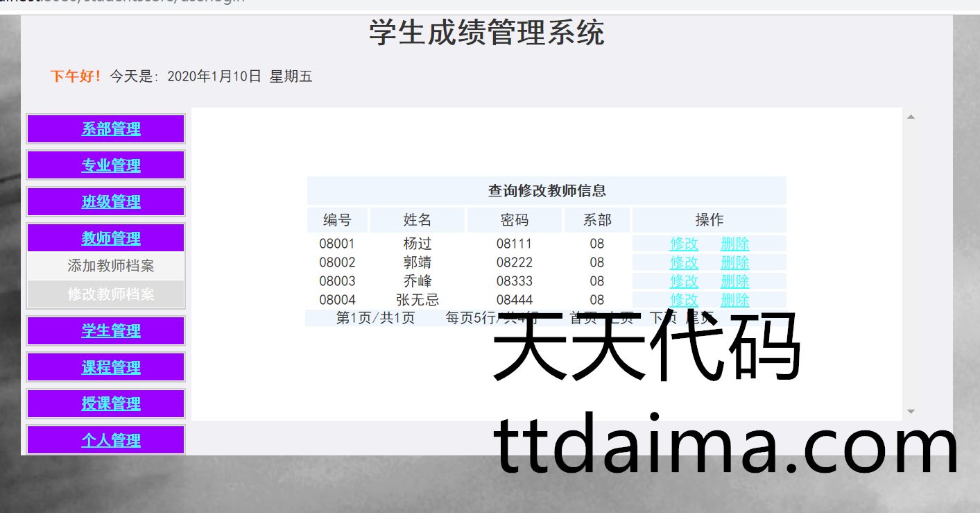This screenshot has width=980, height=513.
Task: Open the 系部管理 menu
Action: (x=111, y=129)
